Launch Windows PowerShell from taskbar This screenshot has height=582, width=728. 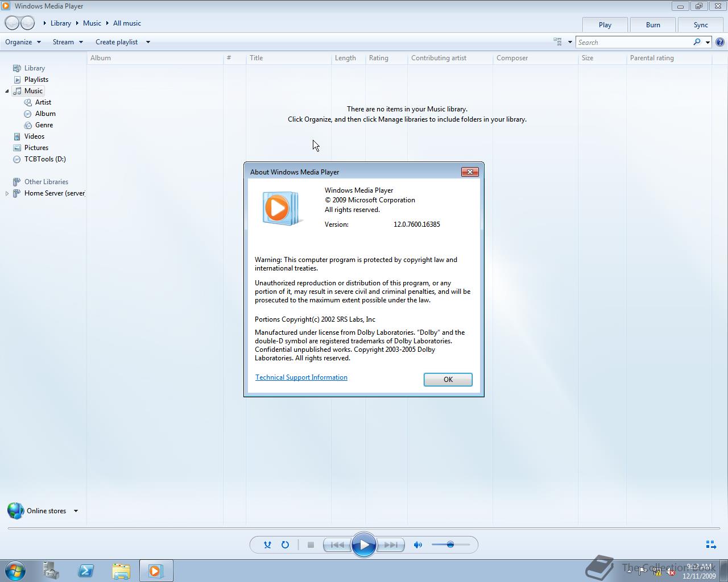tap(86, 571)
